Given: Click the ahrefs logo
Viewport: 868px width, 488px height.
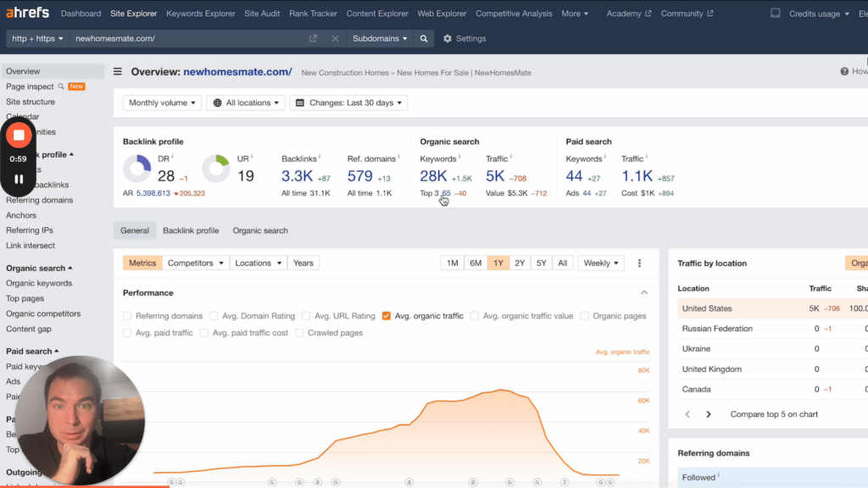Looking at the screenshot, I should point(25,13).
